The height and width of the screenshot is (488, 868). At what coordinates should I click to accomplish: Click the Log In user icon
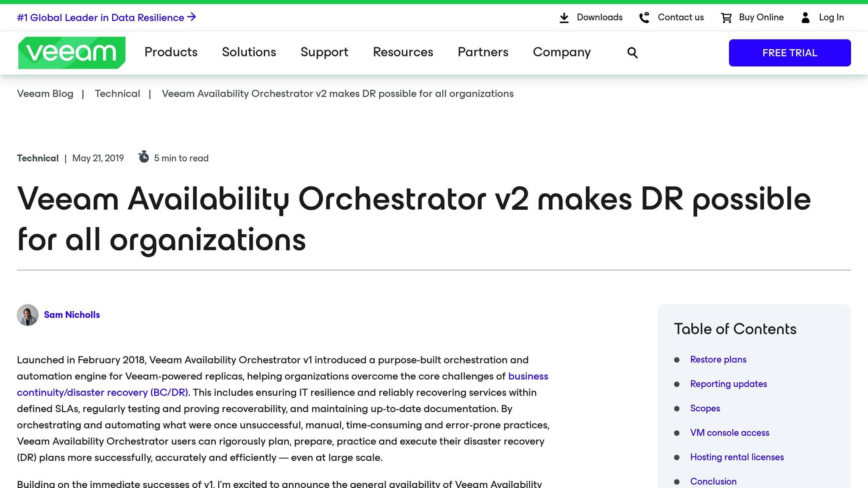(x=806, y=17)
